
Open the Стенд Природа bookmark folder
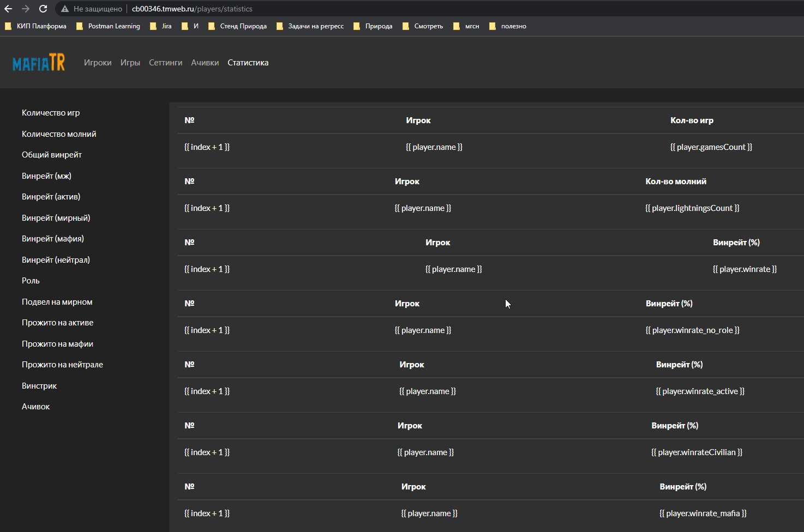coord(237,26)
